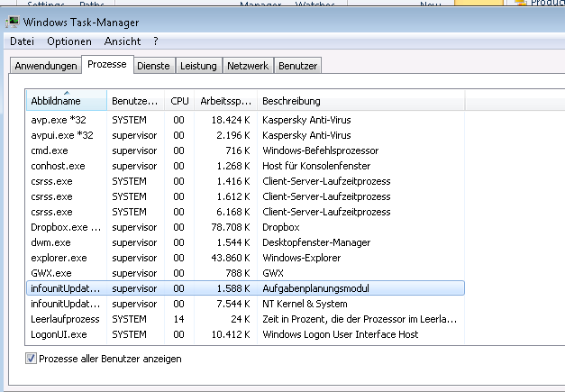Open the Ansicht menu

pyautogui.click(x=123, y=41)
